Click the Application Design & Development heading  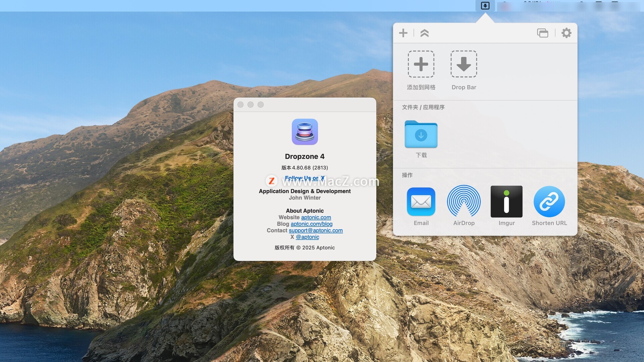(305, 191)
